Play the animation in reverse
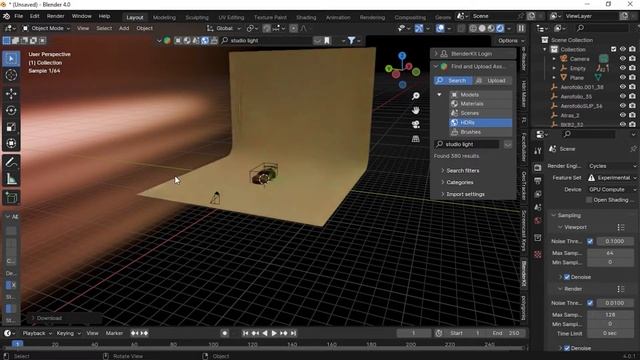 coord(264,333)
